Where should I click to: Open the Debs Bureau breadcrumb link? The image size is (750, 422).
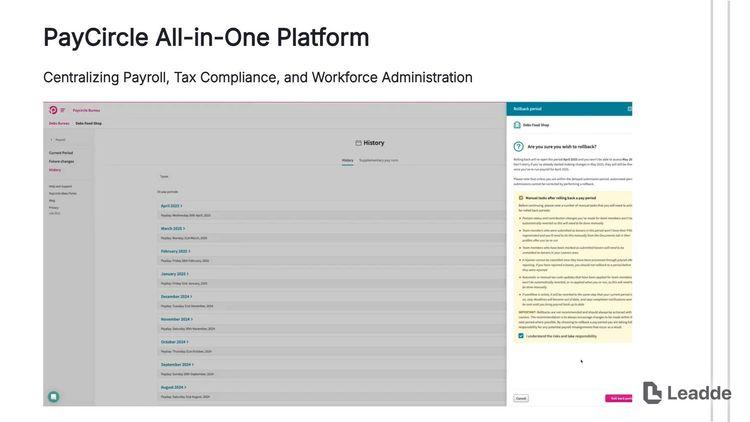pos(59,123)
